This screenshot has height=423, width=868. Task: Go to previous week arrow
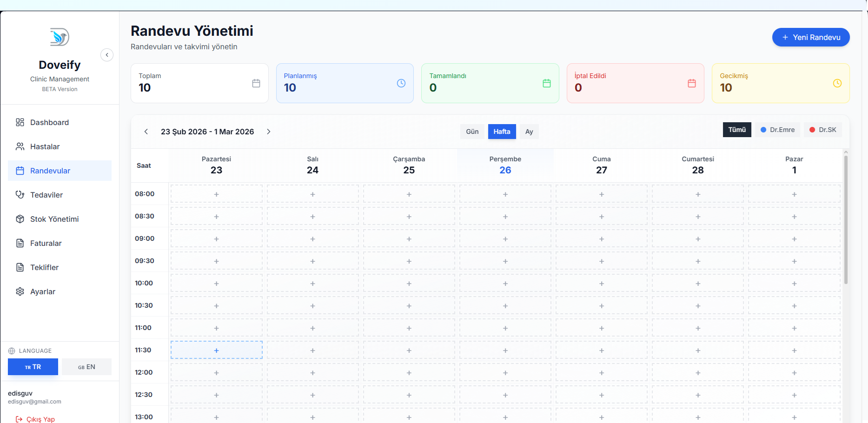(146, 132)
